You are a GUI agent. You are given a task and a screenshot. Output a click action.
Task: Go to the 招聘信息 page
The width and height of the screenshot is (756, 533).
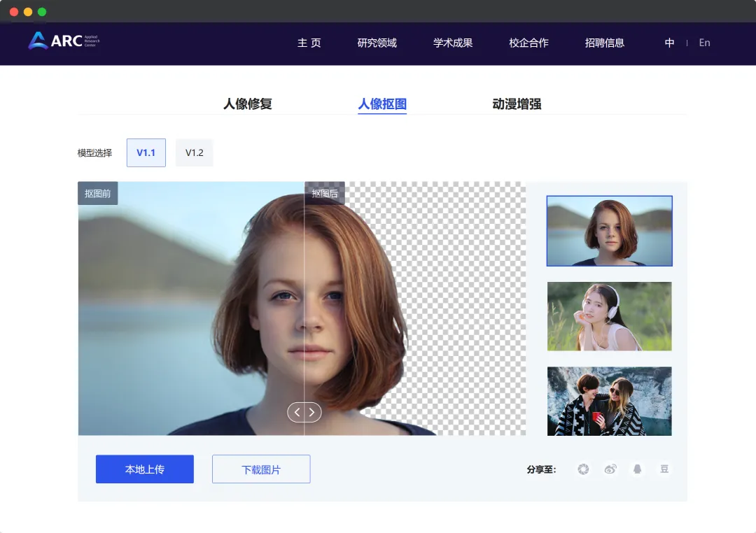pos(604,43)
